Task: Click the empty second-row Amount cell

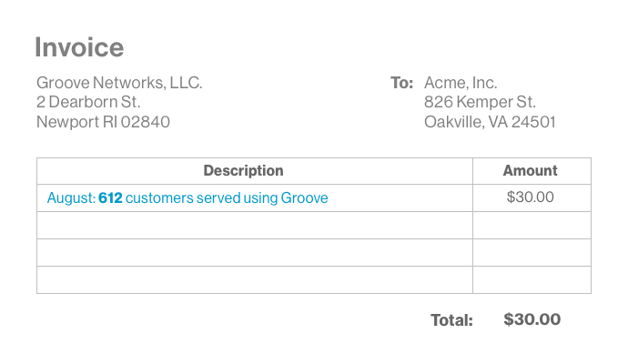Action: [x=532, y=225]
